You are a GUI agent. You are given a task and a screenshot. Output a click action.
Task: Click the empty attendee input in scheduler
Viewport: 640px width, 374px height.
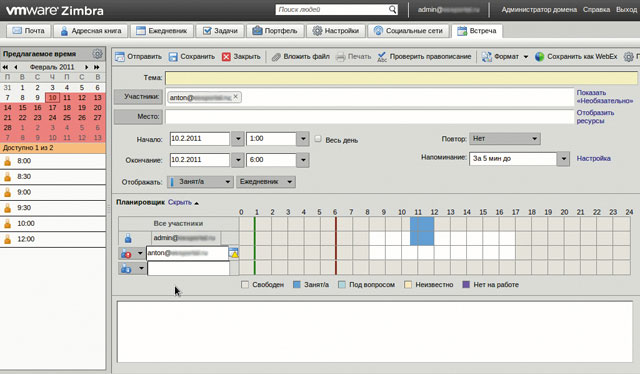(x=188, y=268)
